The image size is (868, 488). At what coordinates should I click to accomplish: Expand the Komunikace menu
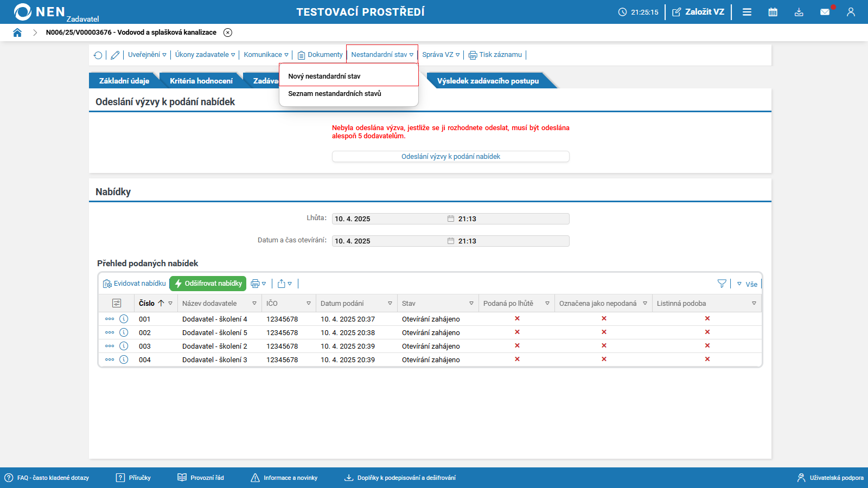click(266, 55)
